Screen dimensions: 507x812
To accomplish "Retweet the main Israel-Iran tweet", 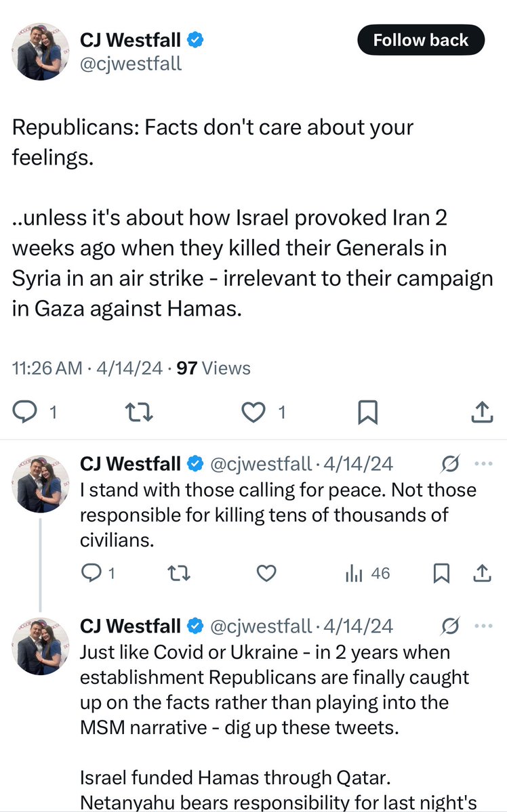I will coord(139,412).
